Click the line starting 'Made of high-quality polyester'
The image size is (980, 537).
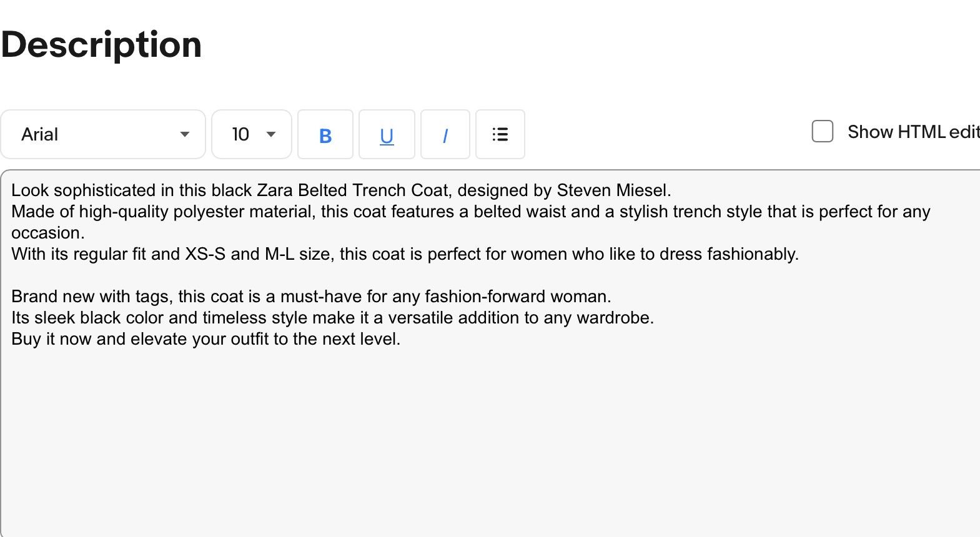(x=471, y=212)
